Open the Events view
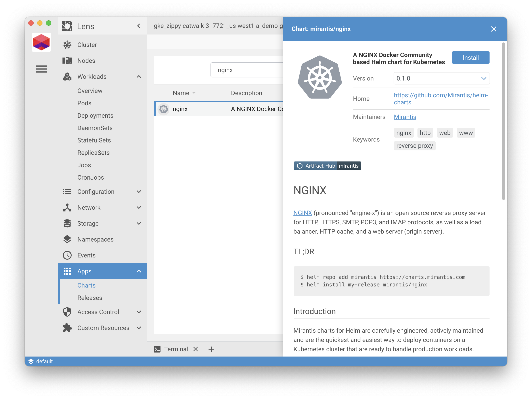The height and width of the screenshot is (399, 532). (x=86, y=255)
